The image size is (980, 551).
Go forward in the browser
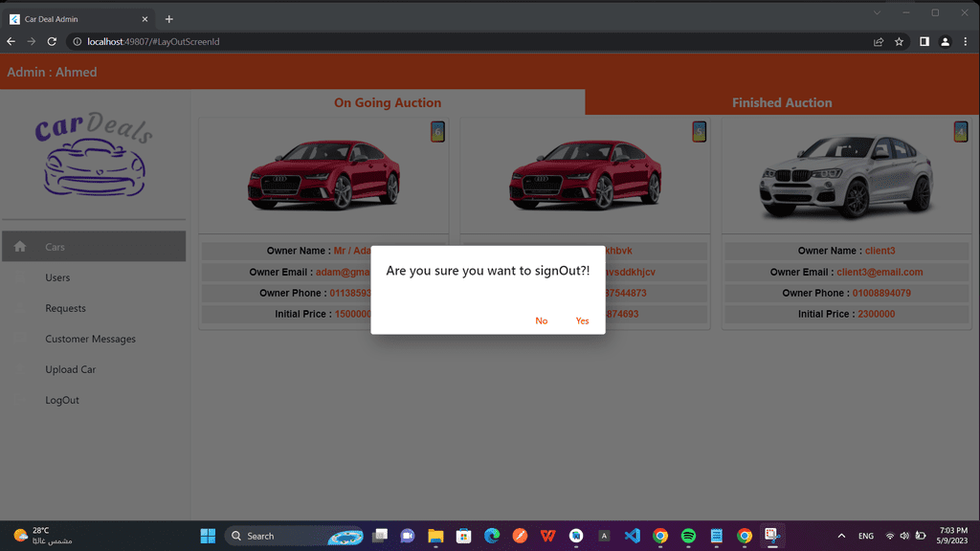[32, 41]
